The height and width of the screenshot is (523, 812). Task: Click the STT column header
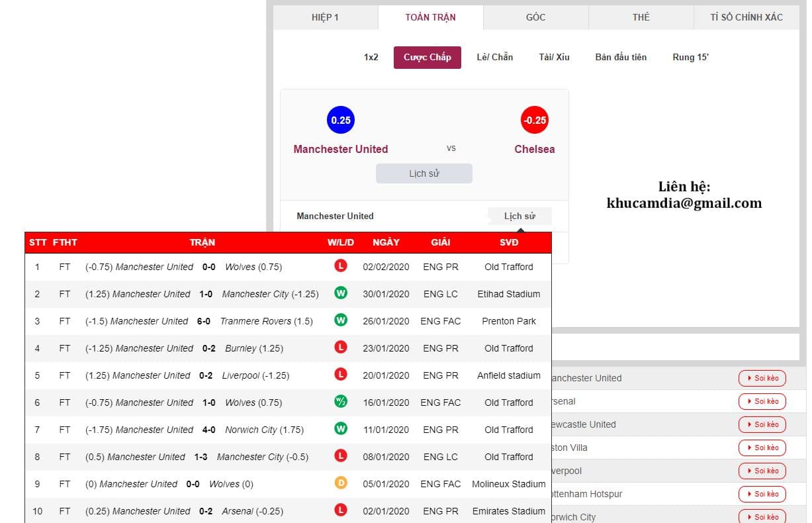click(x=38, y=242)
